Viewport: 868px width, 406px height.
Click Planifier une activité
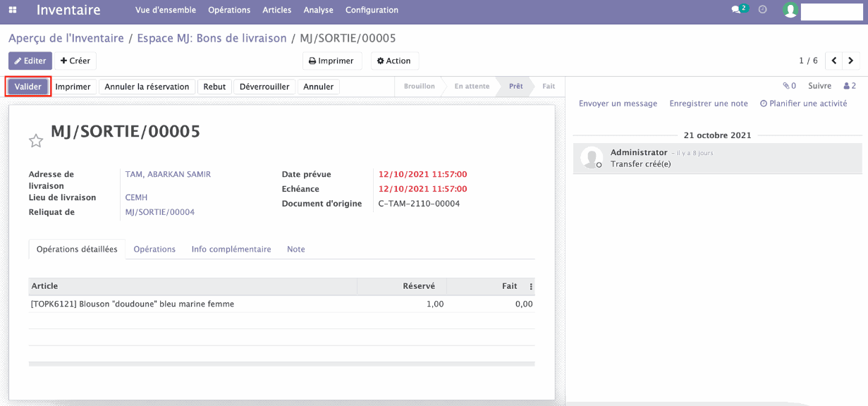pyautogui.click(x=803, y=104)
